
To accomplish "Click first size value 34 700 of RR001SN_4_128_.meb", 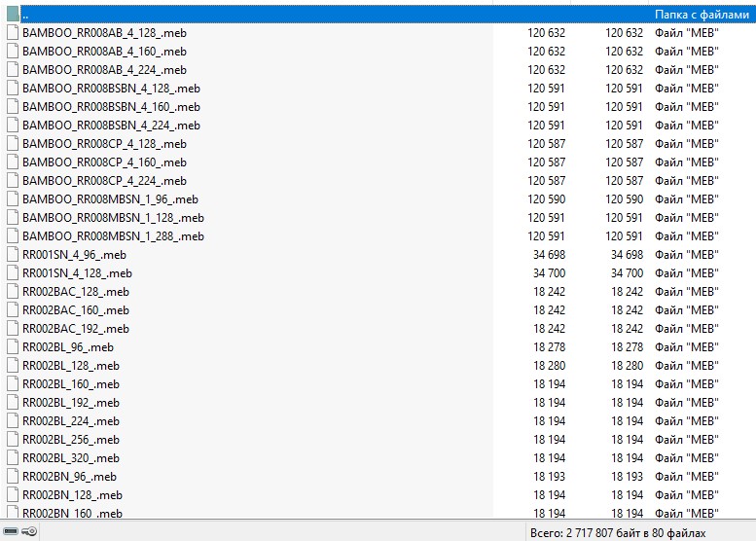I will (549, 272).
